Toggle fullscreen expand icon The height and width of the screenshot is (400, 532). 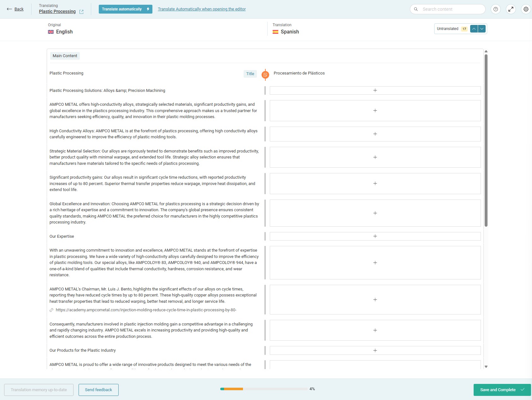pyautogui.click(x=511, y=9)
